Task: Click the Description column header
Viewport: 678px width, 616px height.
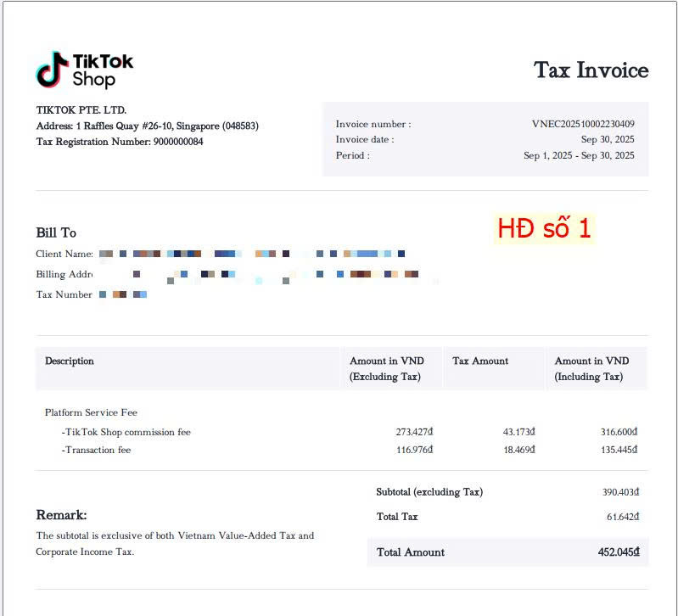Action: [70, 361]
